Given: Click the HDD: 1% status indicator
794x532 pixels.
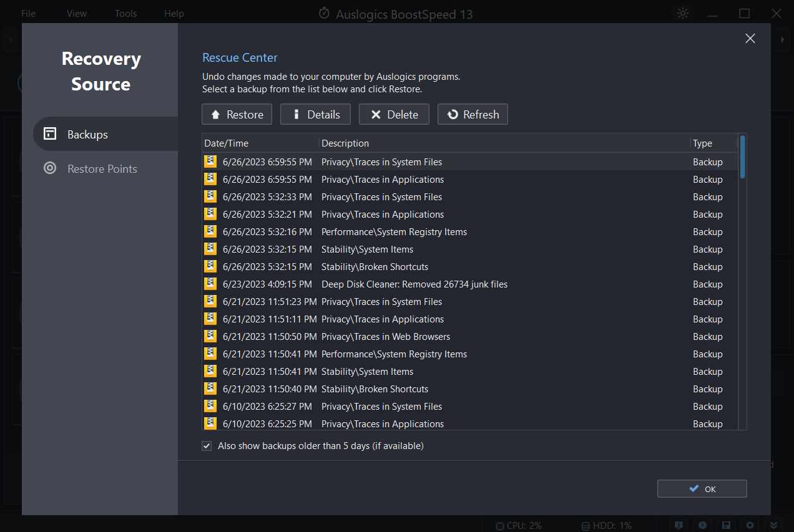Looking at the screenshot, I should click(x=607, y=525).
